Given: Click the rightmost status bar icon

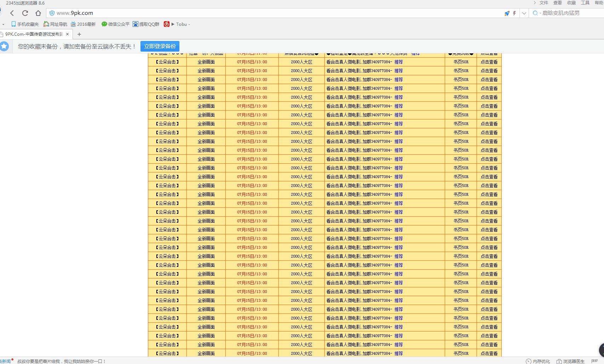Looking at the screenshot, I should [594, 361].
